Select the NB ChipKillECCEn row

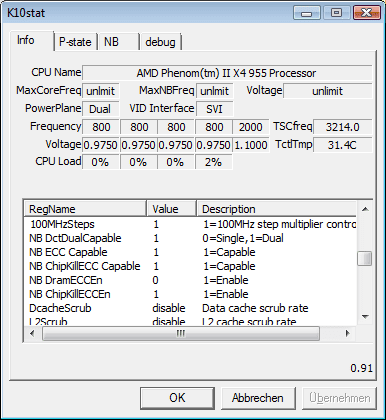pyautogui.click(x=191, y=294)
